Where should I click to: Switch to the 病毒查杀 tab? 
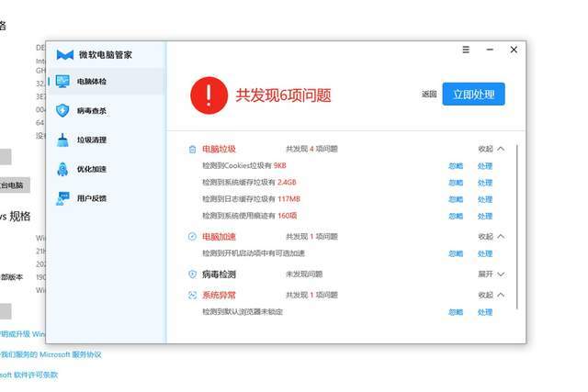107,110
